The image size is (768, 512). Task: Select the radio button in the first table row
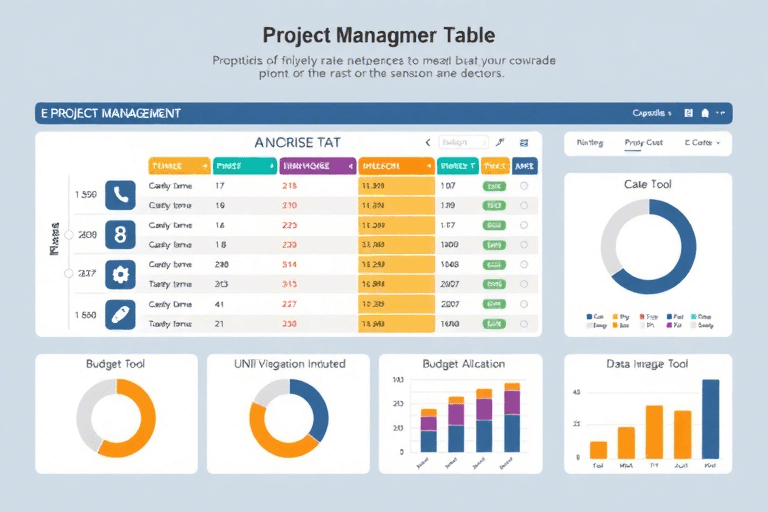[x=524, y=186]
